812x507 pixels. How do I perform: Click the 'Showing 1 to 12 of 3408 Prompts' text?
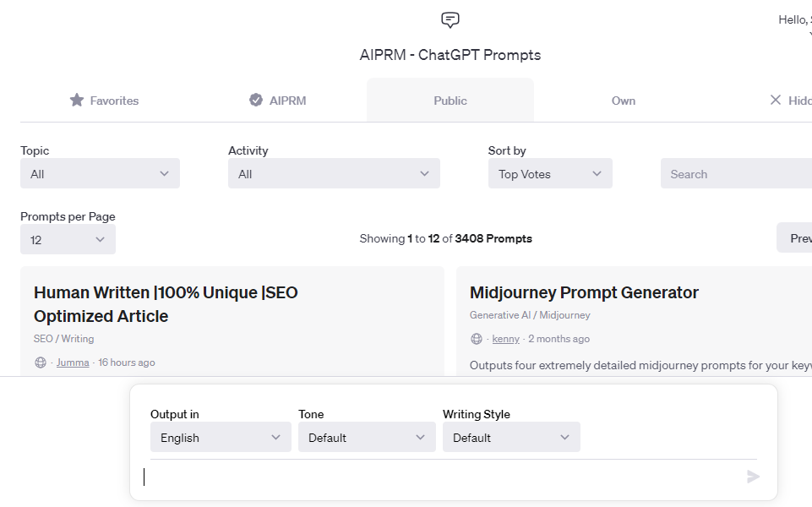[446, 239]
